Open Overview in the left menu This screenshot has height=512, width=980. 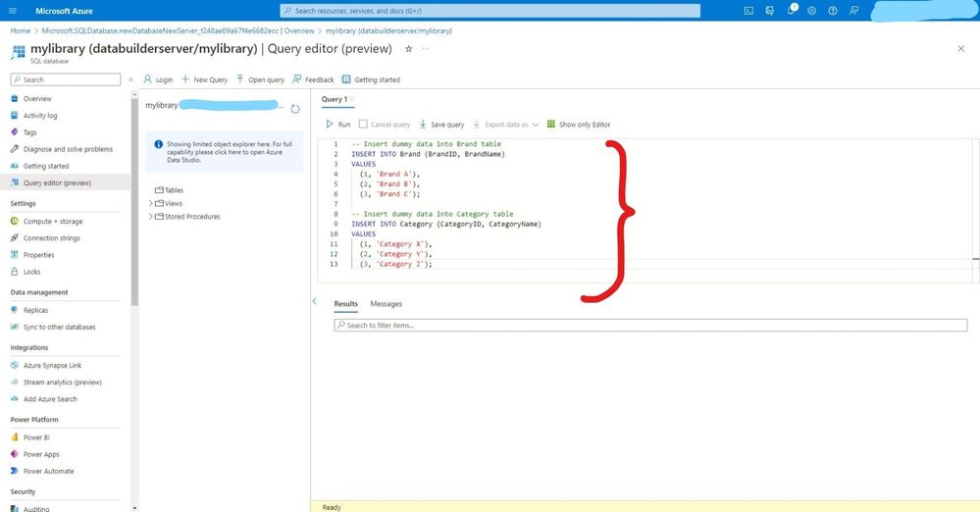tap(37, 99)
